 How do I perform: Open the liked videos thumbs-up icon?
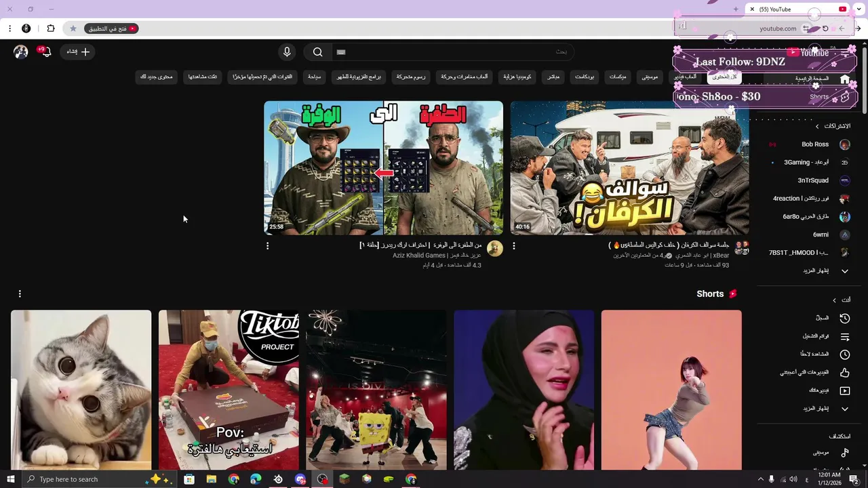coord(845,372)
